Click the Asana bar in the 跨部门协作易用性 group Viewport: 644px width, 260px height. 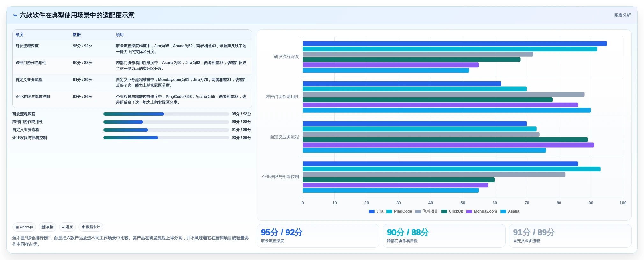point(447,110)
